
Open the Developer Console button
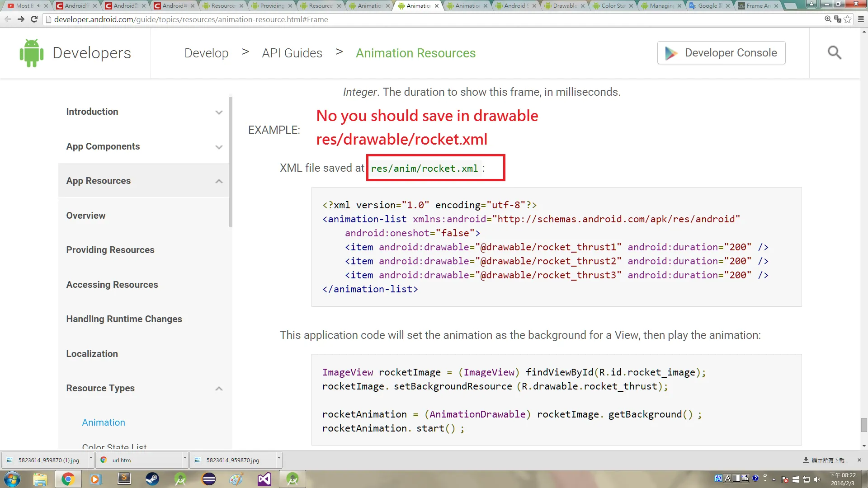(721, 53)
